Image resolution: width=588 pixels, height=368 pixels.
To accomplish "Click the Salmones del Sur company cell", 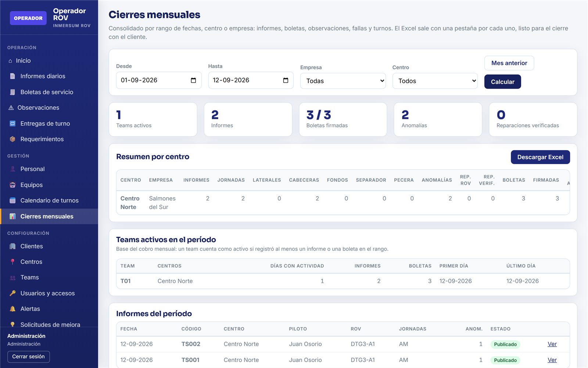I will (x=162, y=203).
